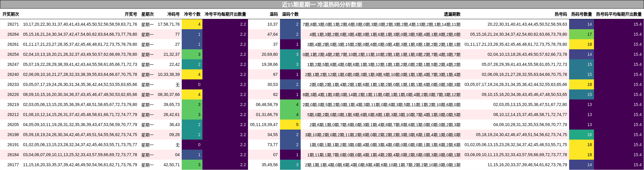
Task: Click the '热号码' column header
Action: 561,14
